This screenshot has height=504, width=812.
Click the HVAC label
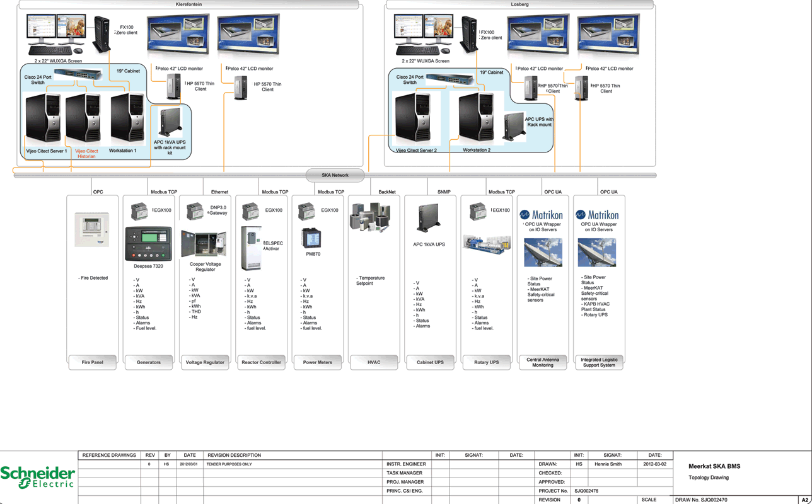[374, 362]
